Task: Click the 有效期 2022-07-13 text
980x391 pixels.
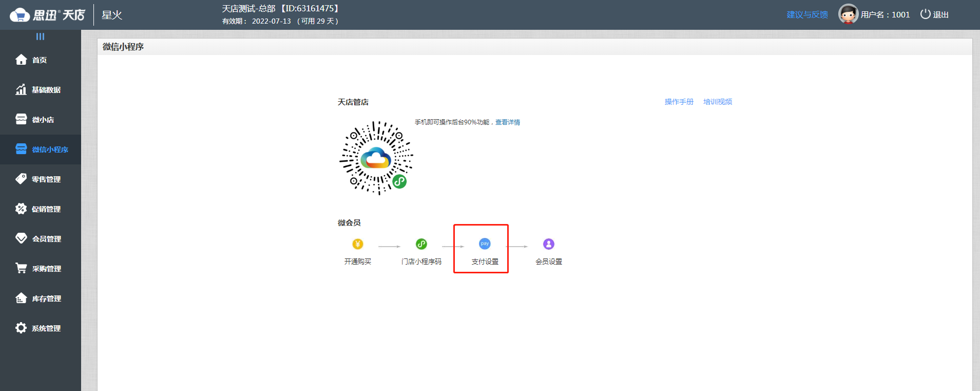Action: (x=280, y=21)
